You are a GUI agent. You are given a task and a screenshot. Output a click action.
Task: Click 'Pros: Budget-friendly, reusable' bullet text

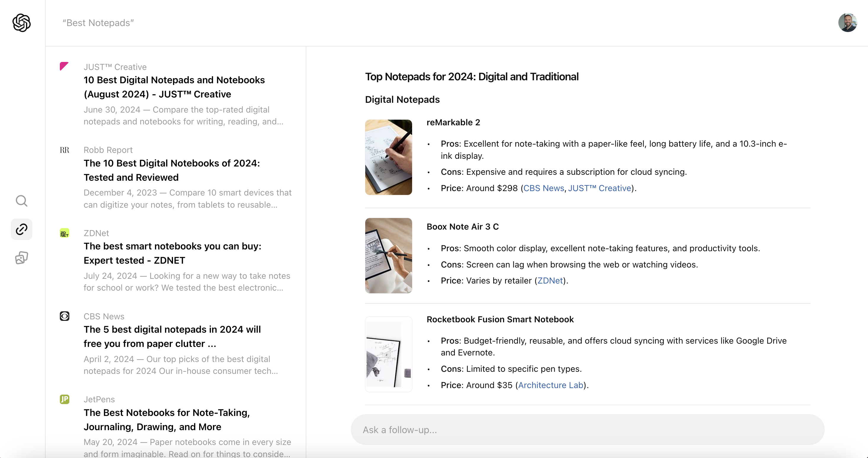point(614,346)
